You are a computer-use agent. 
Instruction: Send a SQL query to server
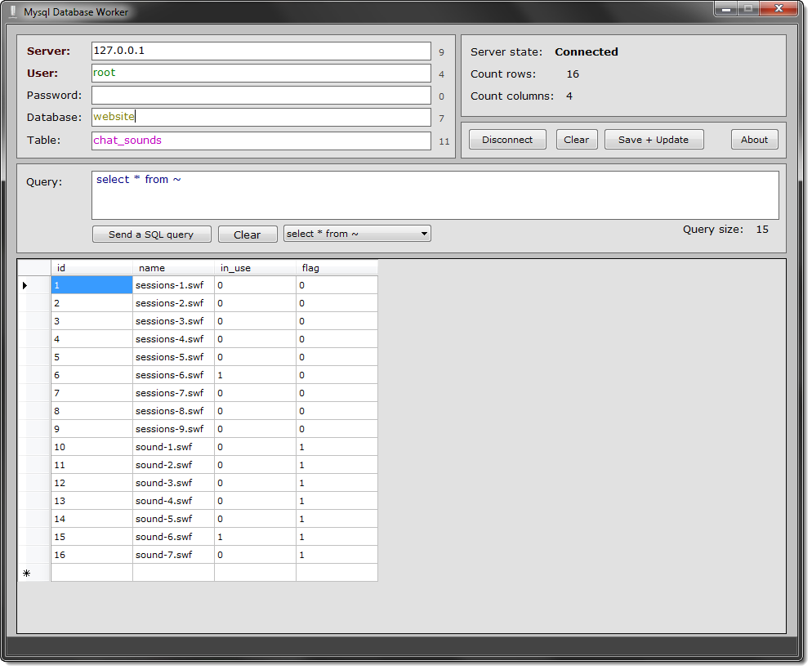151,234
